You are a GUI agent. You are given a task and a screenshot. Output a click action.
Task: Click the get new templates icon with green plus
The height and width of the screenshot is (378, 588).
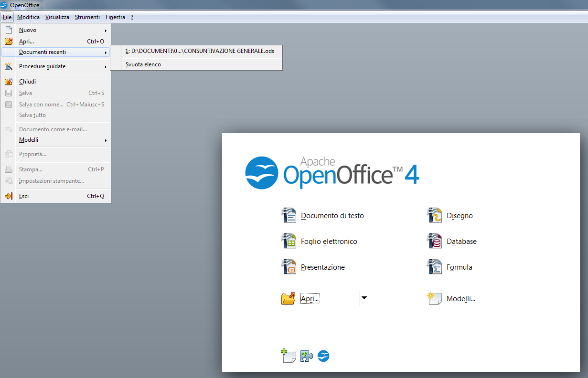pyautogui.click(x=289, y=356)
